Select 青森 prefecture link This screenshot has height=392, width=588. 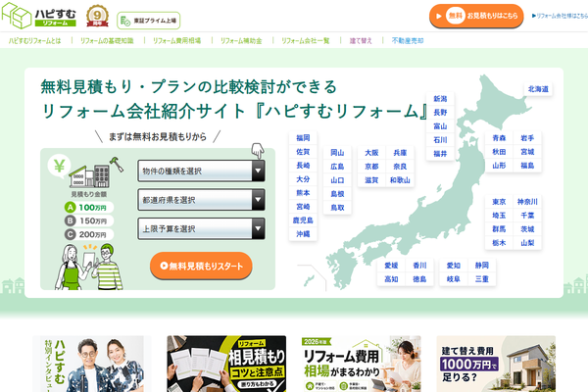499,138
